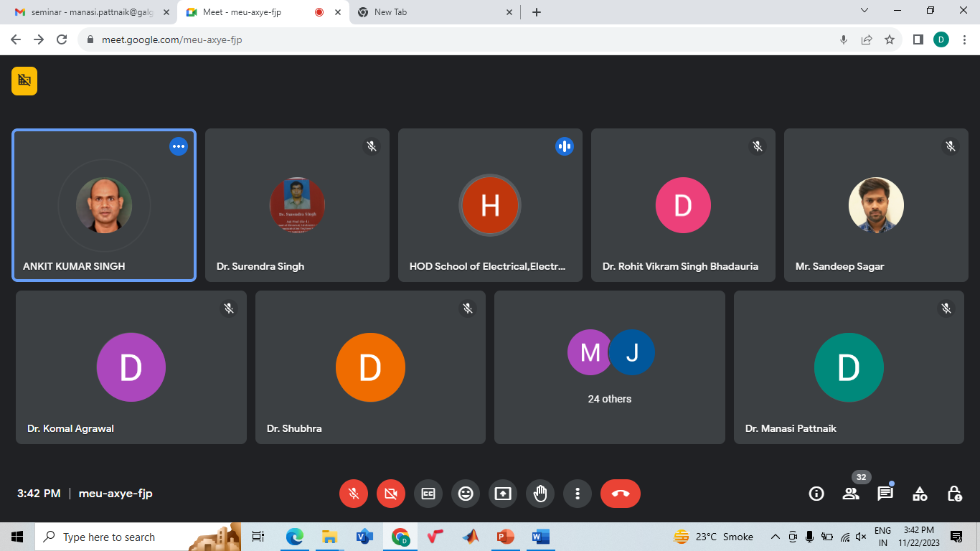Click the yellow hidden self-view button
This screenshot has height=551, width=980.
click(24, 80)
